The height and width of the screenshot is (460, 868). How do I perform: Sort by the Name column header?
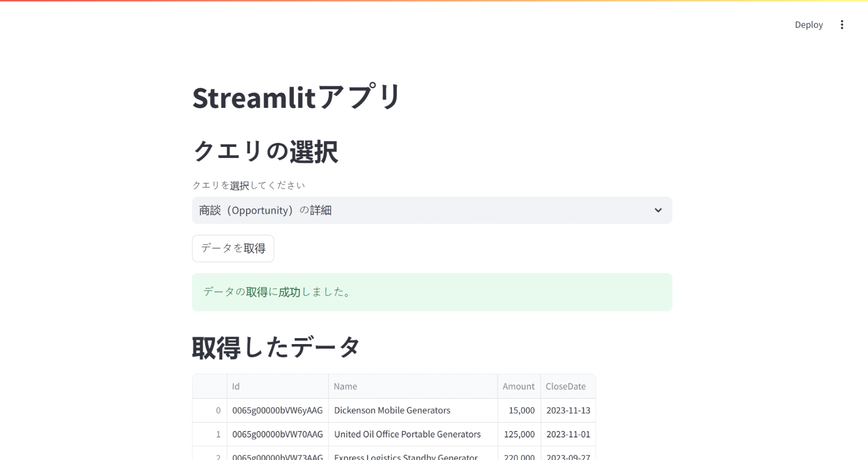[413, 386]
